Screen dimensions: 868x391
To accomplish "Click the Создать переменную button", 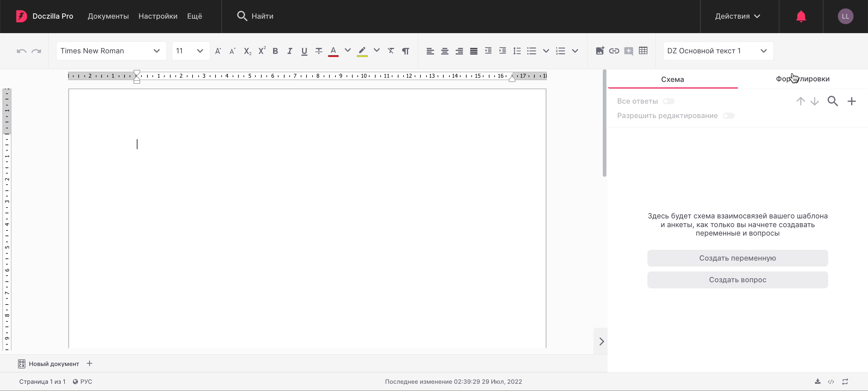I will 737,258.
